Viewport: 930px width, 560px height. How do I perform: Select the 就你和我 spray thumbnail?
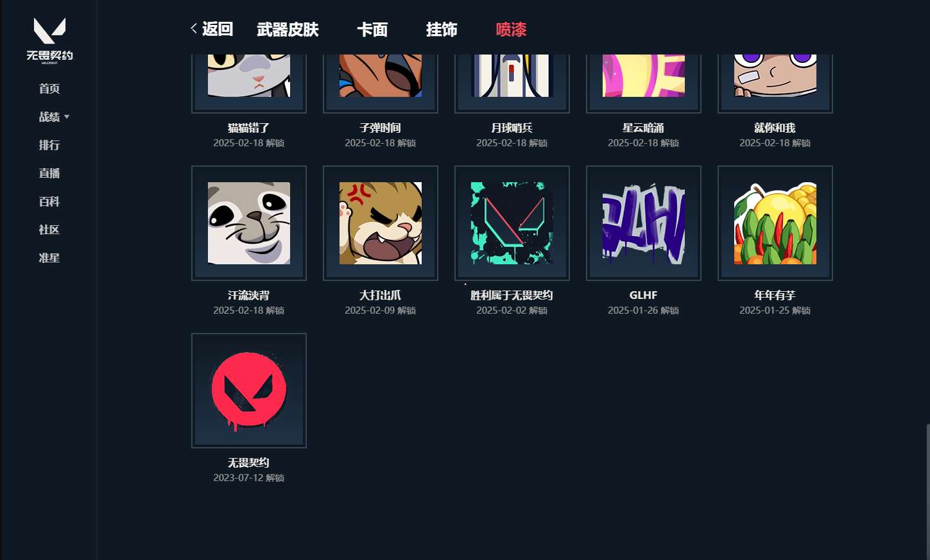[775, 83]
